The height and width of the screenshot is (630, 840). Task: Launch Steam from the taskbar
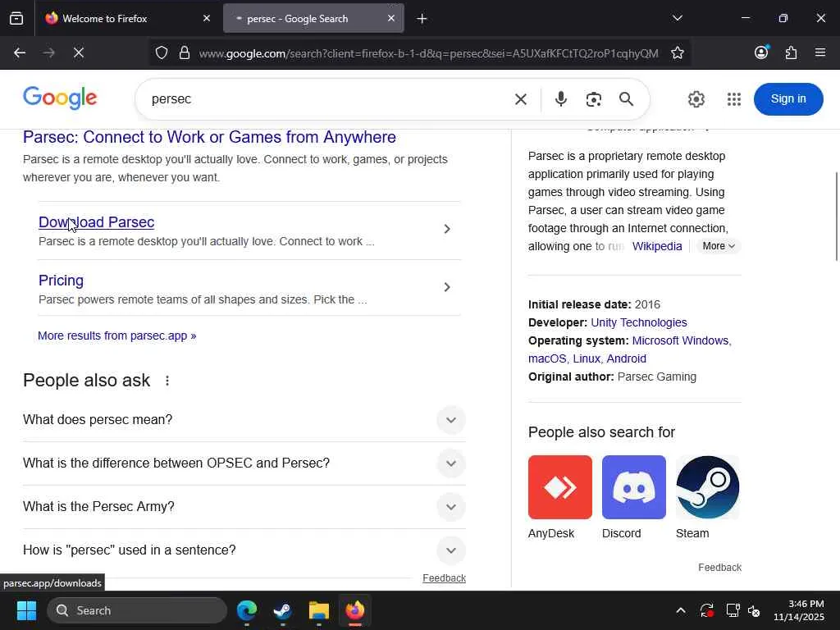tap(282, 610)
